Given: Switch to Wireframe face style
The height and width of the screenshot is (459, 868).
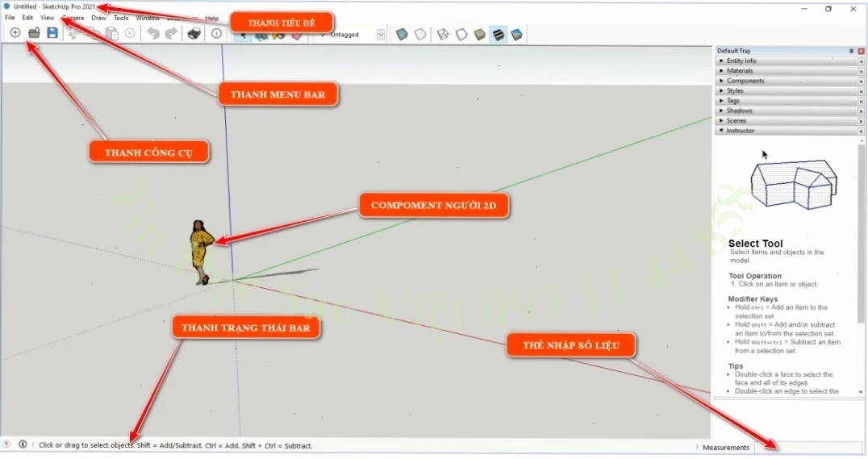Looking at the screenshot, I should click(x=443, y=35).
